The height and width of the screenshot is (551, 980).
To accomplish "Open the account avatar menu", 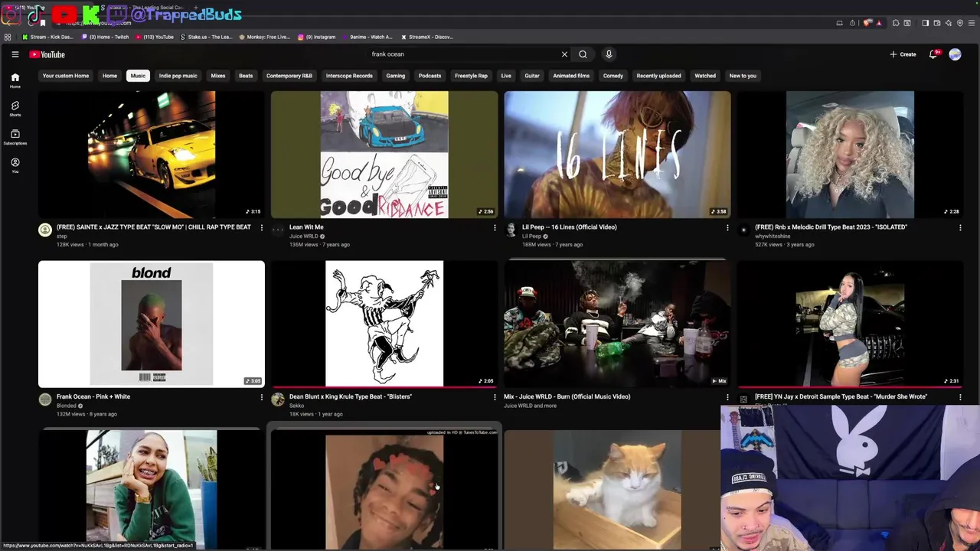I will pos(955,54).
